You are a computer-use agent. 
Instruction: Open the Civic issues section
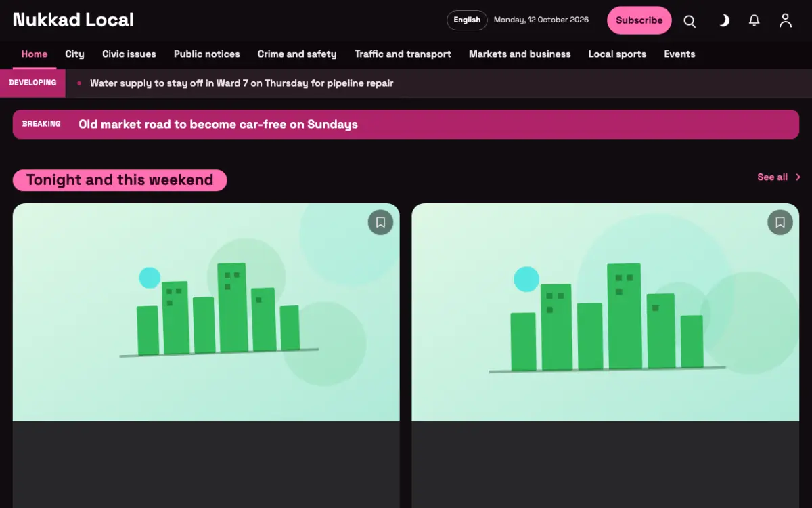(129, 54)
